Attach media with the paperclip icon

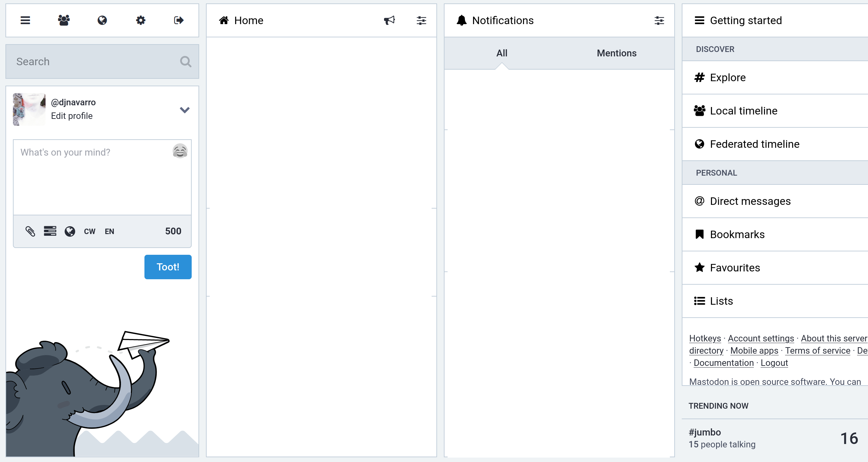(30, 231)
